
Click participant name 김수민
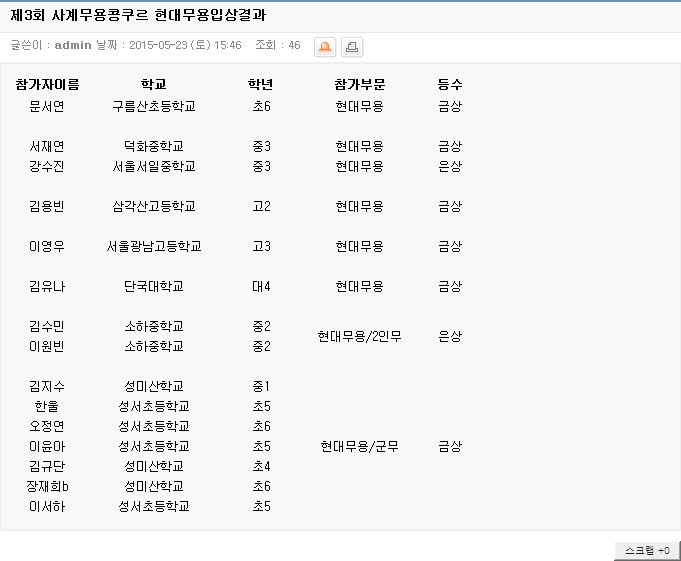pos(47,327)
